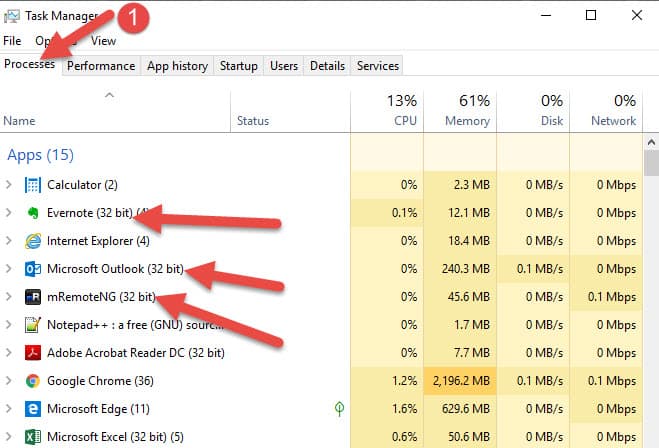
Task: Expand the Microsoft Excel process group
Action: click(8, 437)
